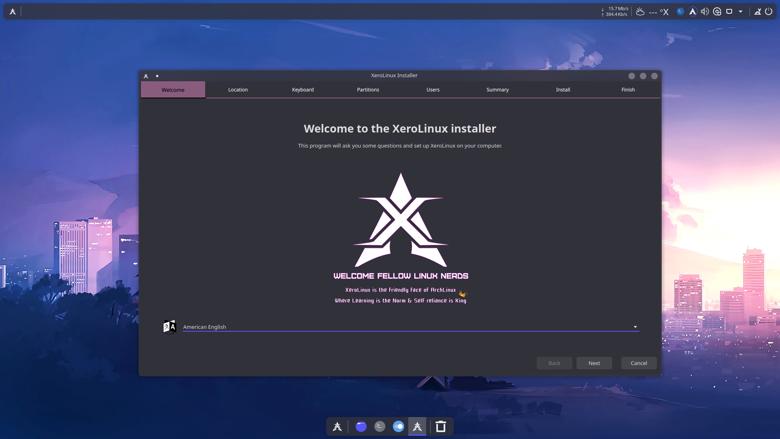Click the network speed monitor widget
The height and width of the screenshot is (439, 780).
pyautogui.click(x=615, y=12)
